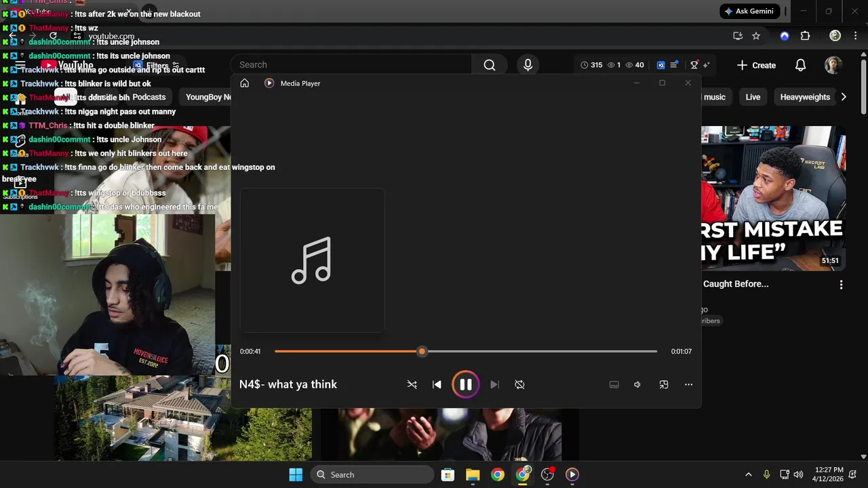Switch Media Player to mini player view
Screen dimensions: 868x488
[x=664, y=384]
